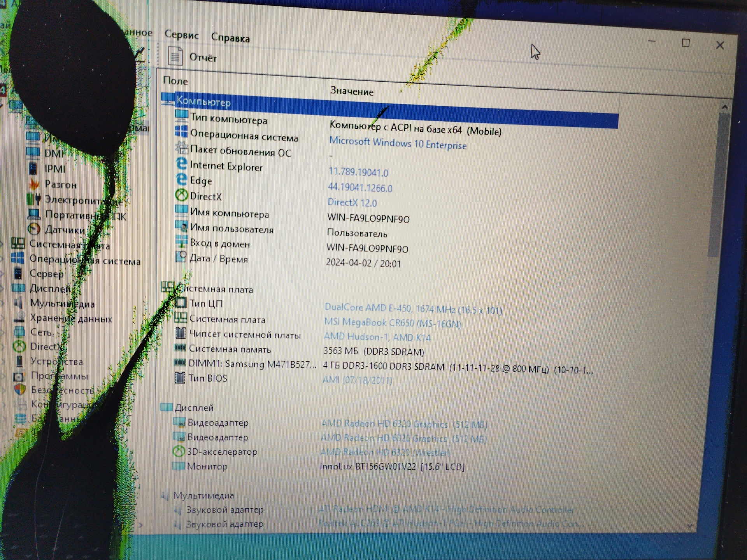Open the Отчёт report icon

pos(175,56)
